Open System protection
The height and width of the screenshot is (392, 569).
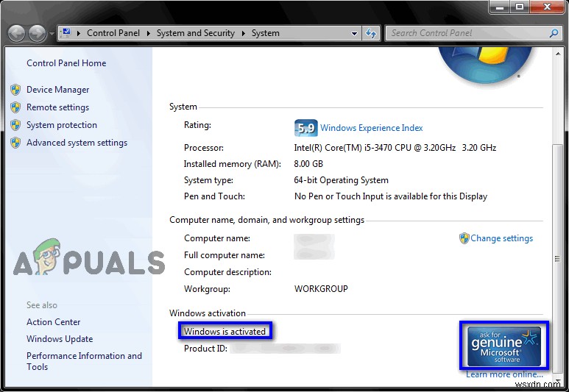(62, 125)
